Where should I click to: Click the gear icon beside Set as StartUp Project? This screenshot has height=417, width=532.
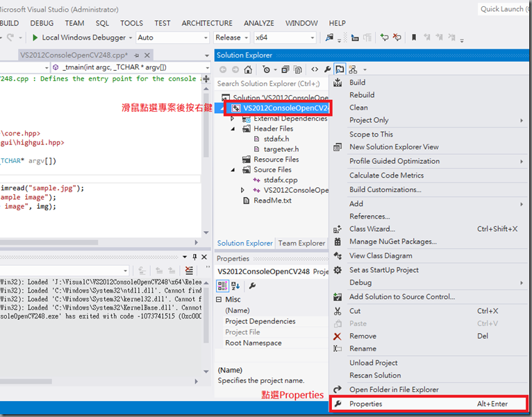tap(338, 270)
